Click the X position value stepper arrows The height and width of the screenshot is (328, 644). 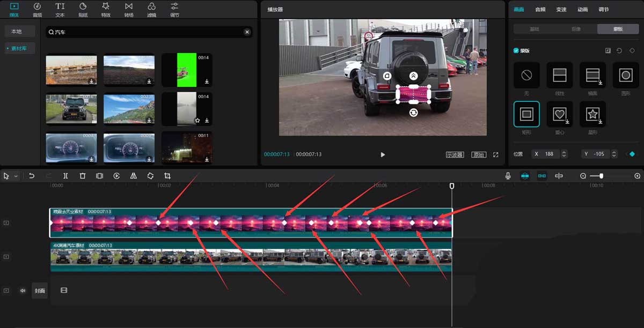click(x=563, y=154)
